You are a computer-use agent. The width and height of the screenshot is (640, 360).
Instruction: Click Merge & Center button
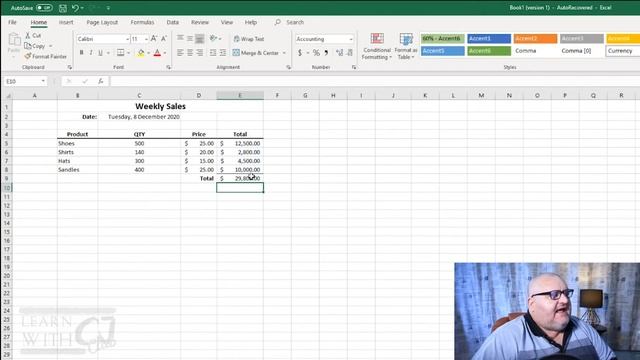(x=256, y=53)
